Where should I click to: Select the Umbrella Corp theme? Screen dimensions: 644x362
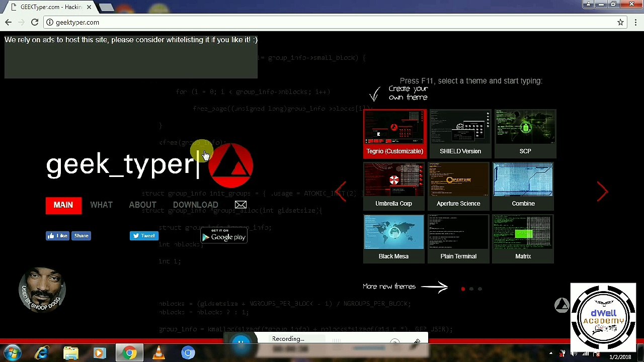tap(393, 186)
